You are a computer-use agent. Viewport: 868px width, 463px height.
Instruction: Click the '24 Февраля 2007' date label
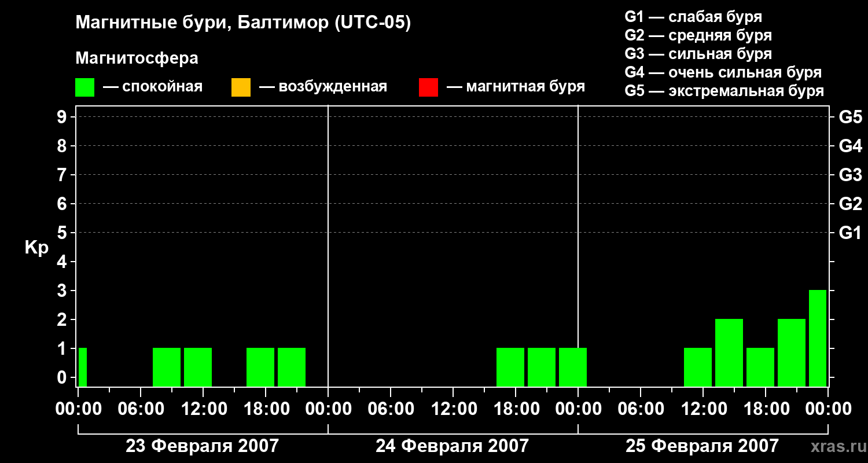tap(453, 446)
